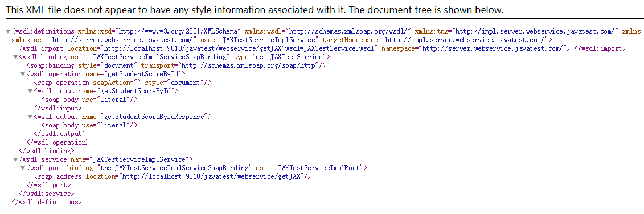
Task: Click the soap:operation soapAction line
Action: [122, 83]
